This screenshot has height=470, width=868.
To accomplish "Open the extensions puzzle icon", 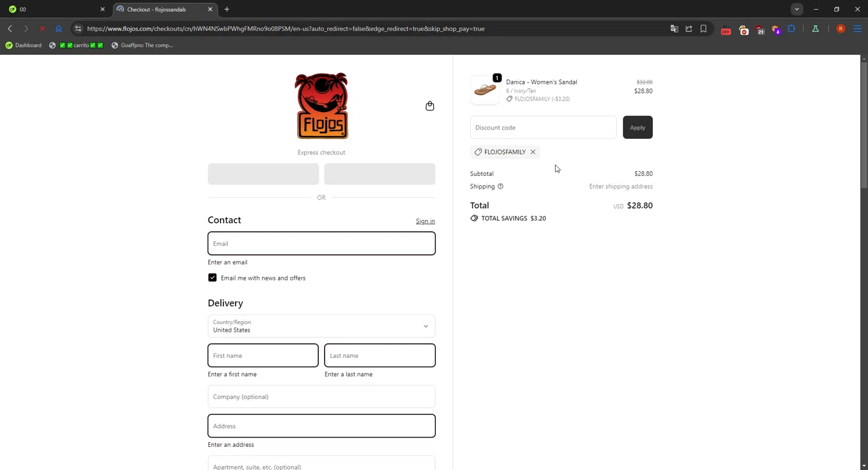I will pos(792,28).
